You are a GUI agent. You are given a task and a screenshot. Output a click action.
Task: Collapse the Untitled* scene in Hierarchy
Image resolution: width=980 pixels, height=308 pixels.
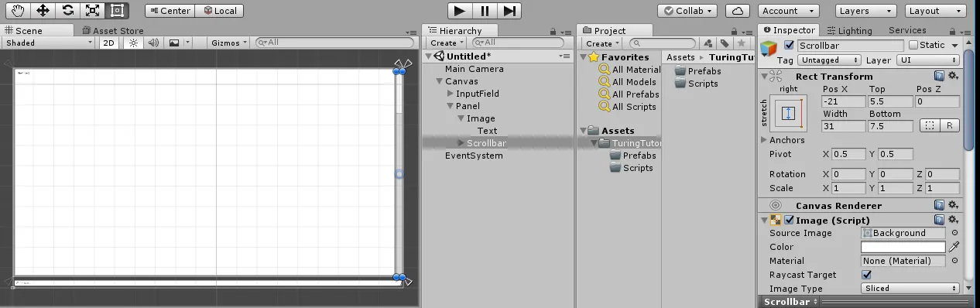[x=430, y=56]
